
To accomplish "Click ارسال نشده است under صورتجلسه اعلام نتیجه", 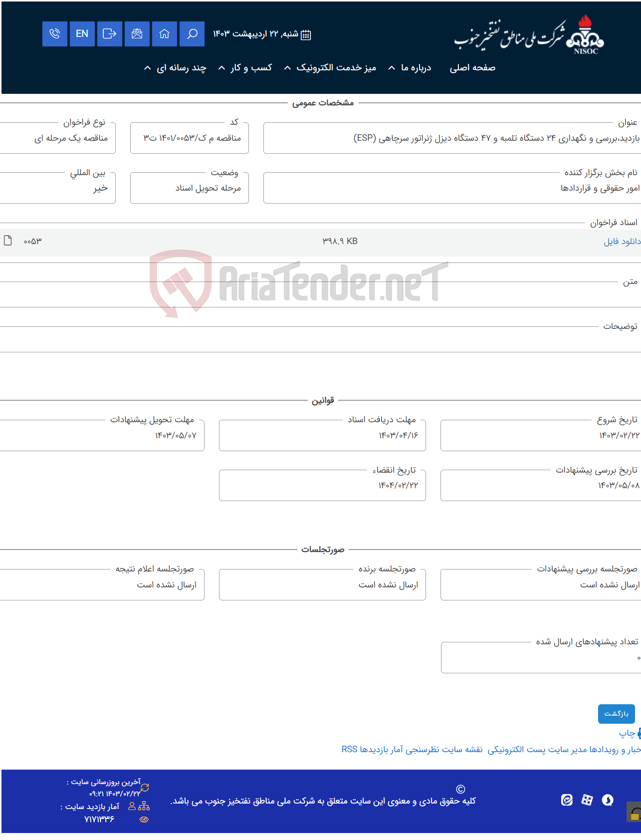I will click(x=167, y=585).
